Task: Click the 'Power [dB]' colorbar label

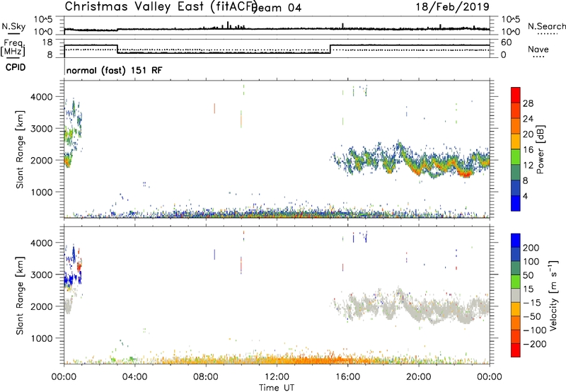Action: click(x=540, y=149)
